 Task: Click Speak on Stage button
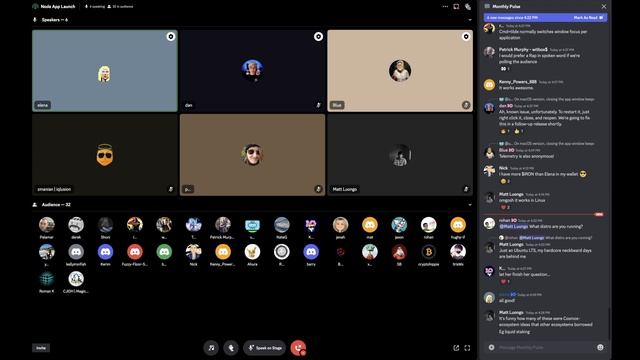(x=264, y=348)
